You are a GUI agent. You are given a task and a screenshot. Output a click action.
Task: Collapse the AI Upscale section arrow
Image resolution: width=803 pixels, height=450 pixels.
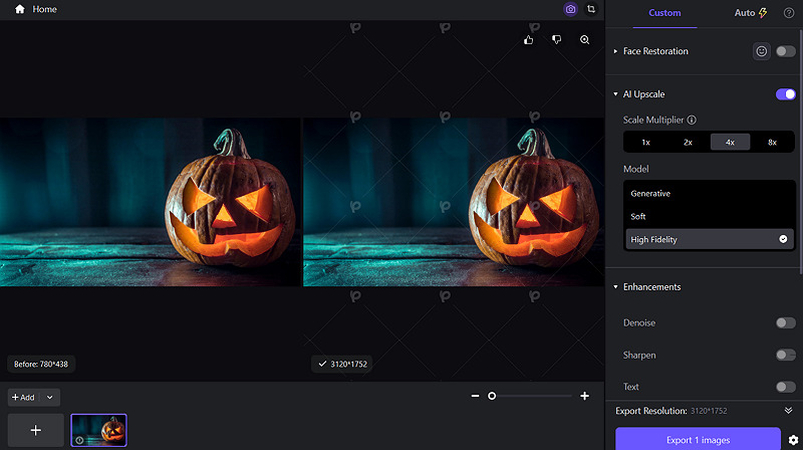[x=616, y=94]
